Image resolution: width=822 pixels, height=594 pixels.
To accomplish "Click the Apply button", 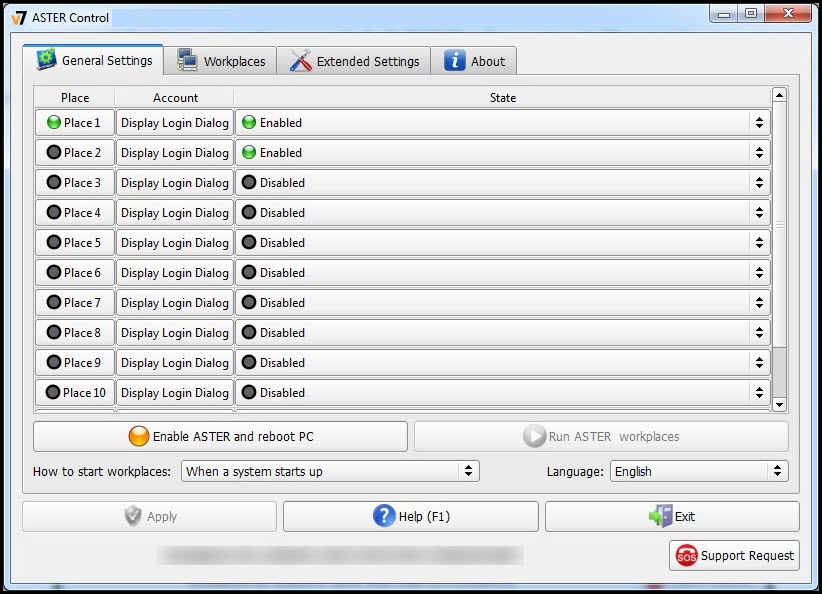I will [149, 516].
